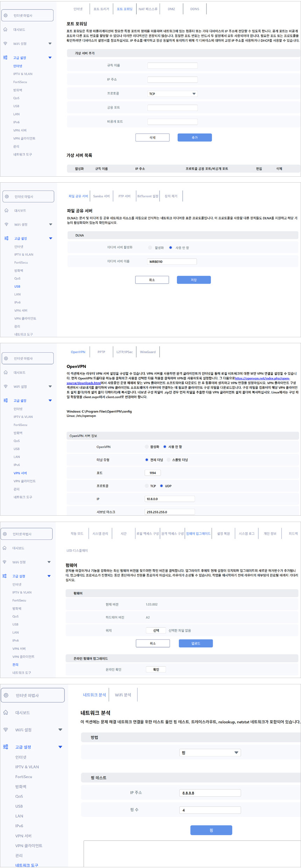Image resolution: width=301 pixels, height=868 pixels.
Task: Click the 고급 설정 sliders icon on the OpenVPN page
Action: (x=6, y=400)
